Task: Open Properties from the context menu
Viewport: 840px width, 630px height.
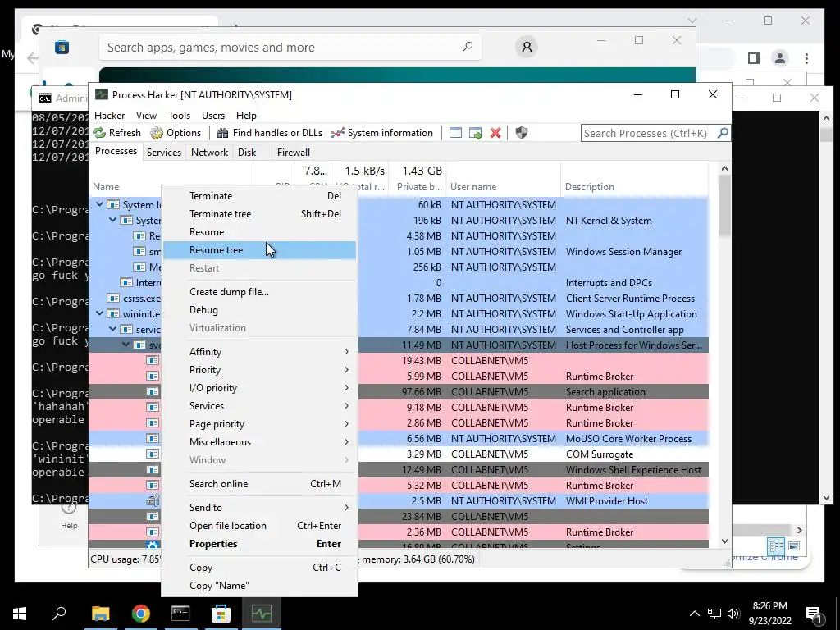Action: tap(259, 544)
